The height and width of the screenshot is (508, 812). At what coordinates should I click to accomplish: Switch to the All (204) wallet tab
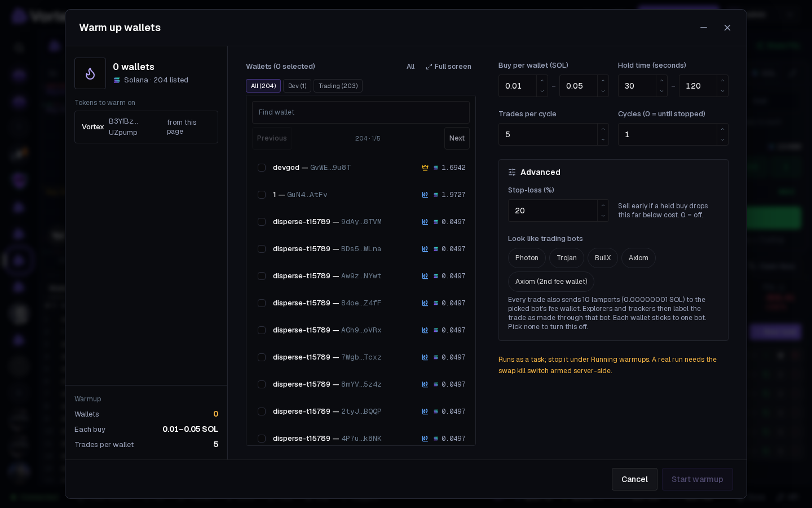click(263, 86)
